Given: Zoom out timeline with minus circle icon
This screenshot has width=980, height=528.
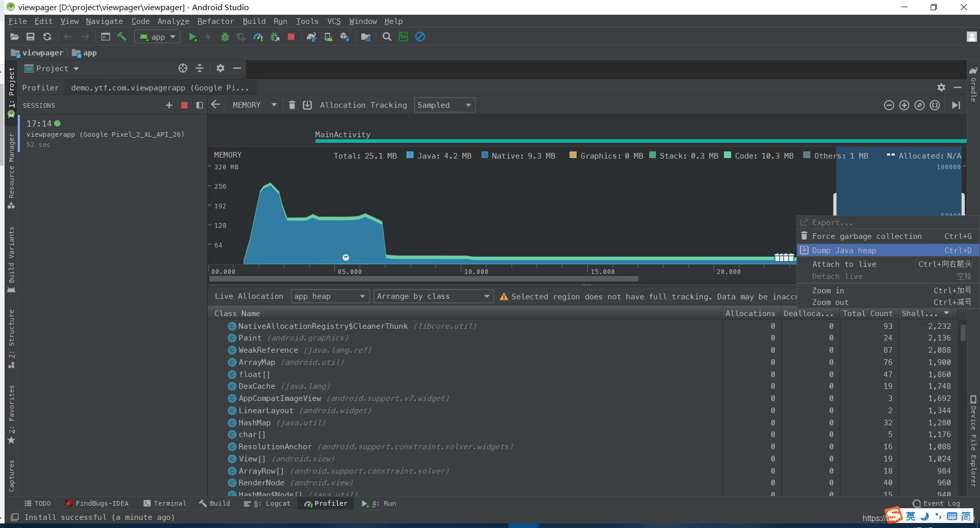Looking at the screenshot, I should point(889,105).
